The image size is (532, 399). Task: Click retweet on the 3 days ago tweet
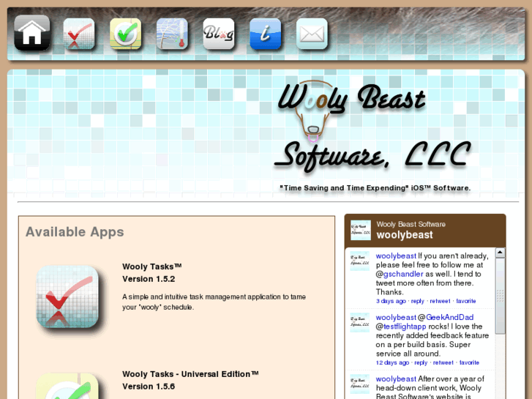point(440,301)
